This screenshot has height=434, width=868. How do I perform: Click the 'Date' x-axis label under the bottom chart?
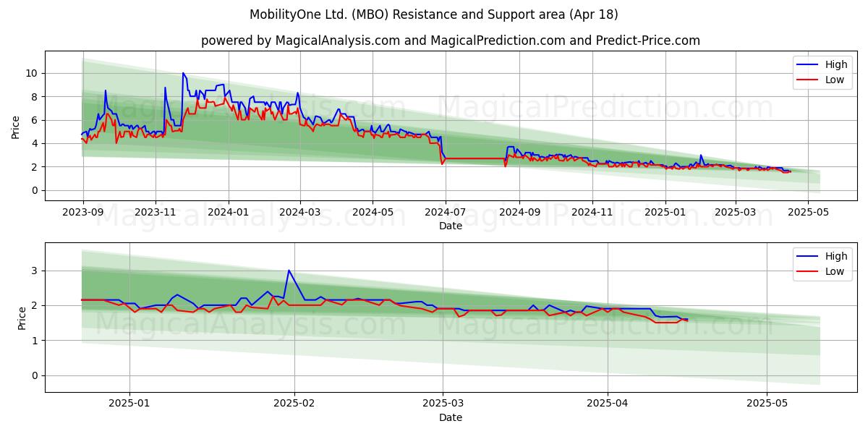coord(451,417)
